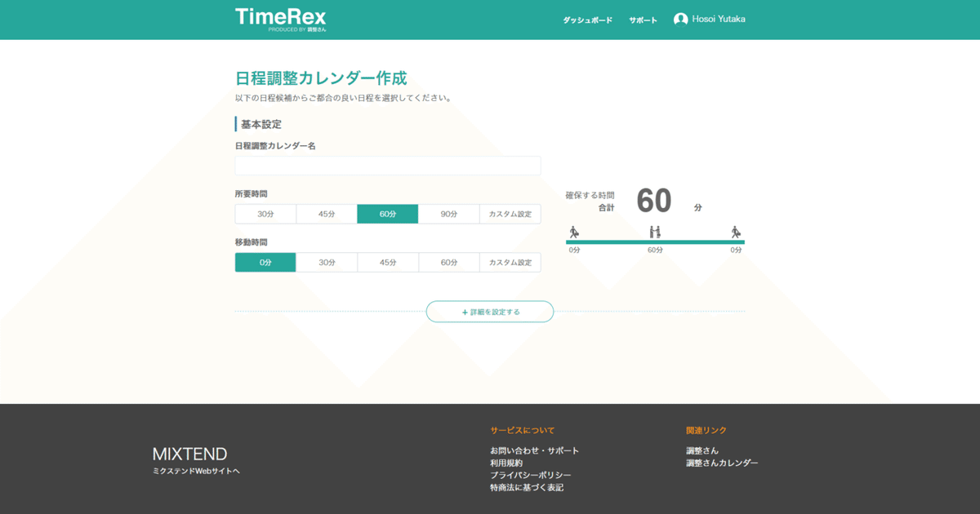This screenshot has width=980, height=514.
Task: Select 45分 for 移動時間
Action: coord(388,263)
